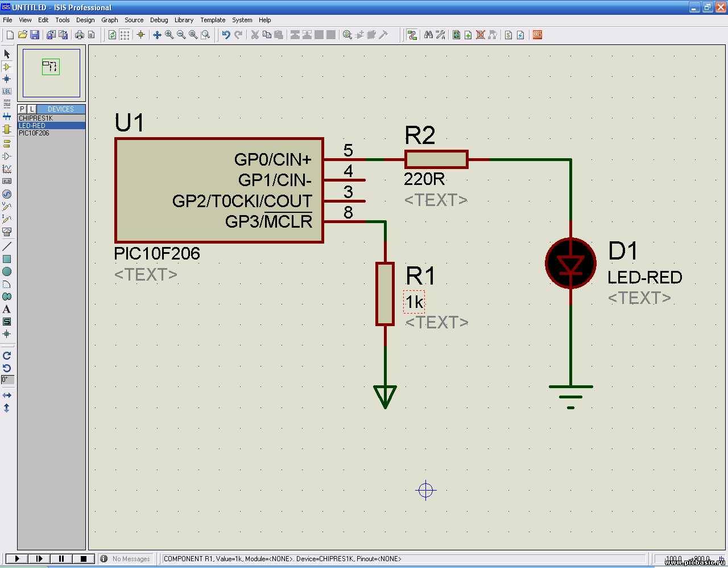Rotate the part anti-clockwise
This screenshot has width=728, height=568.
tap(7, 368)
